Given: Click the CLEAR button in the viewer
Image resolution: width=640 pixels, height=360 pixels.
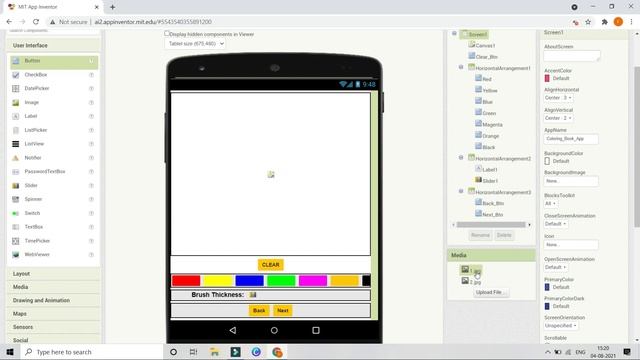Looking at the screenshot, I should pyautogui.click(x=271, y=265).
